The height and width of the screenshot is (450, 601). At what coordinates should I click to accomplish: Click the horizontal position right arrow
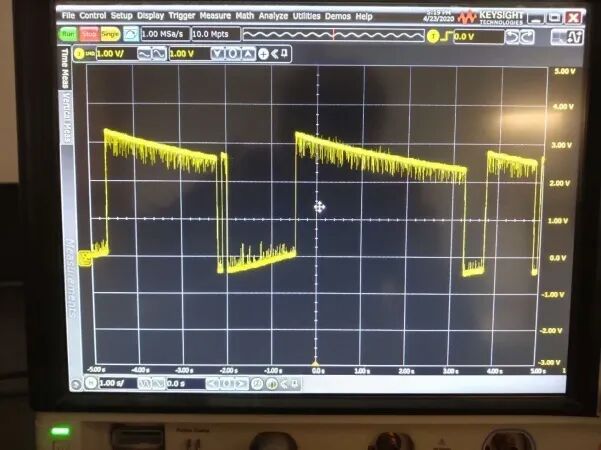tap(241, 383)
